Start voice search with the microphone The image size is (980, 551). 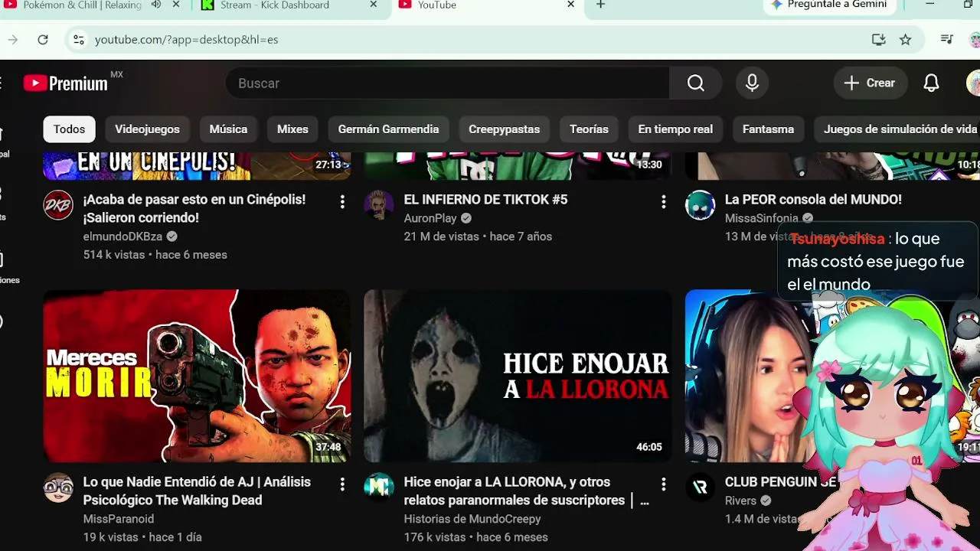[x=752, y=83]
